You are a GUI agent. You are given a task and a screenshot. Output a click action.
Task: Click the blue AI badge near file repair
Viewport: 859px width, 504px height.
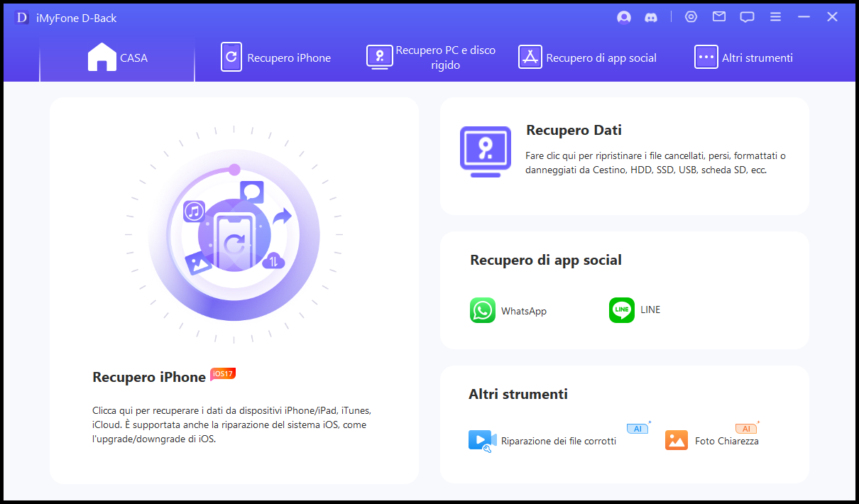tap(638, 428)
